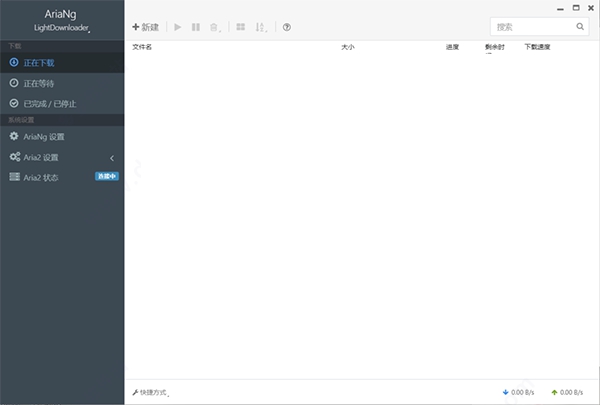This screenshot has height=405, width=600.
Task: Minimize the AriaNg window
Action: pyautogui.click(x=561, y=8)
